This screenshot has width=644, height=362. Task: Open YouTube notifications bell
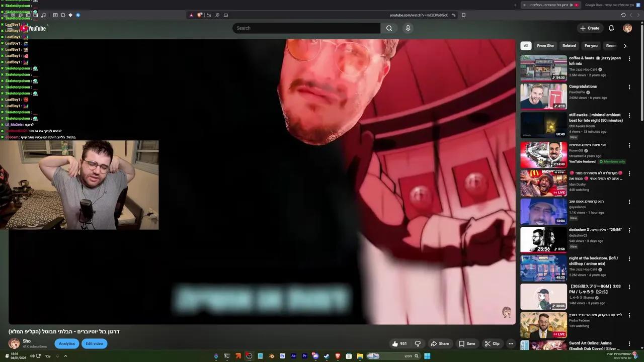(x=611, y=28)
